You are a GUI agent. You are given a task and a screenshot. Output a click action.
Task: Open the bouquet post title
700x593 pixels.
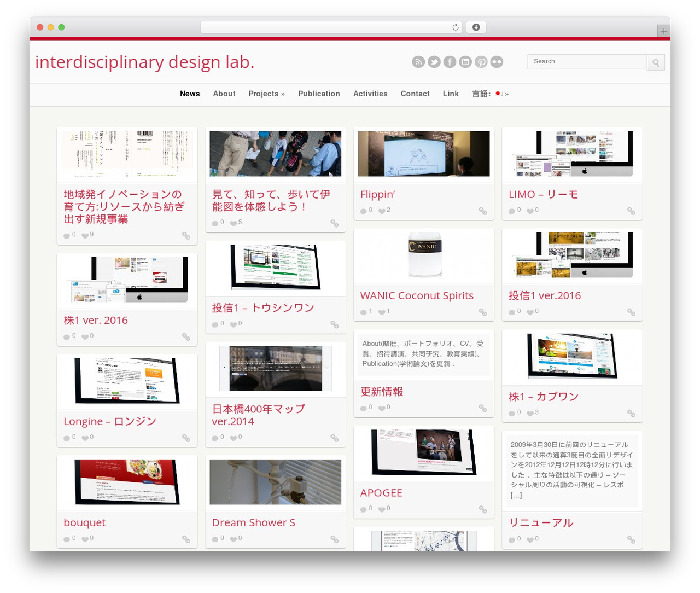click(x=85, y=523)
